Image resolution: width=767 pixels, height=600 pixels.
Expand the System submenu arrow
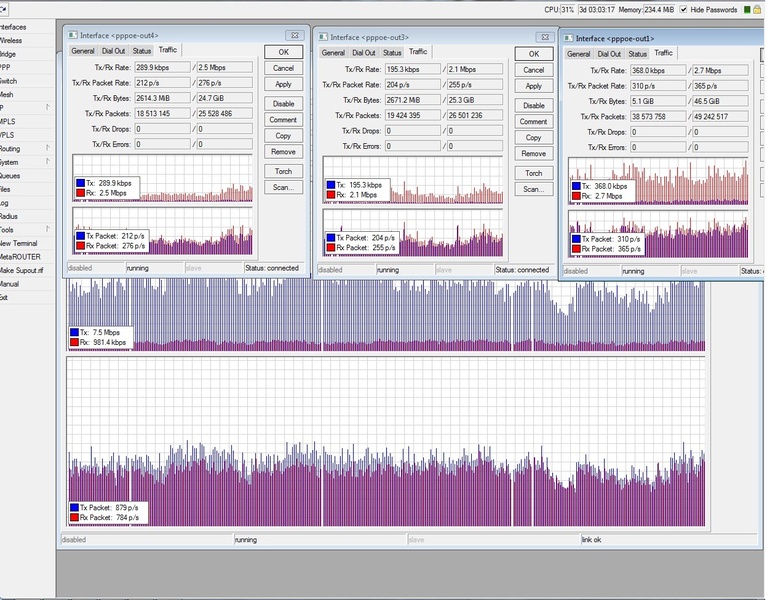coord(48,161)
